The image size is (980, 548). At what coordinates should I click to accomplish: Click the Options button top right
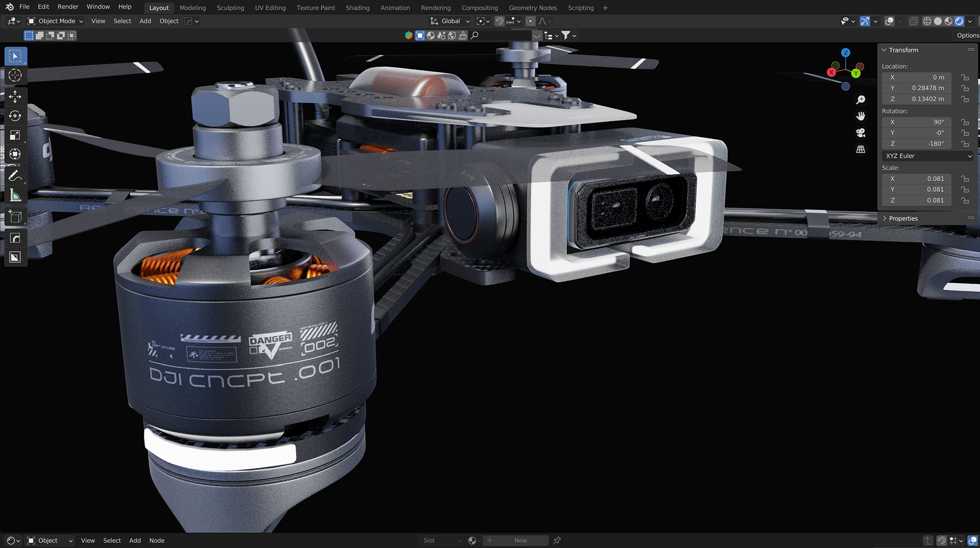pyautogui.click(x=966, y=35)
